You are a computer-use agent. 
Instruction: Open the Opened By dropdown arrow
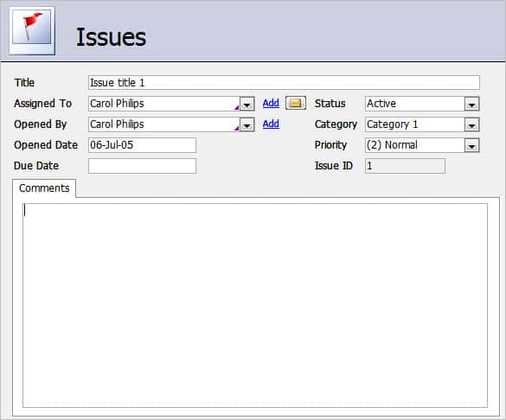coord(247,125)
